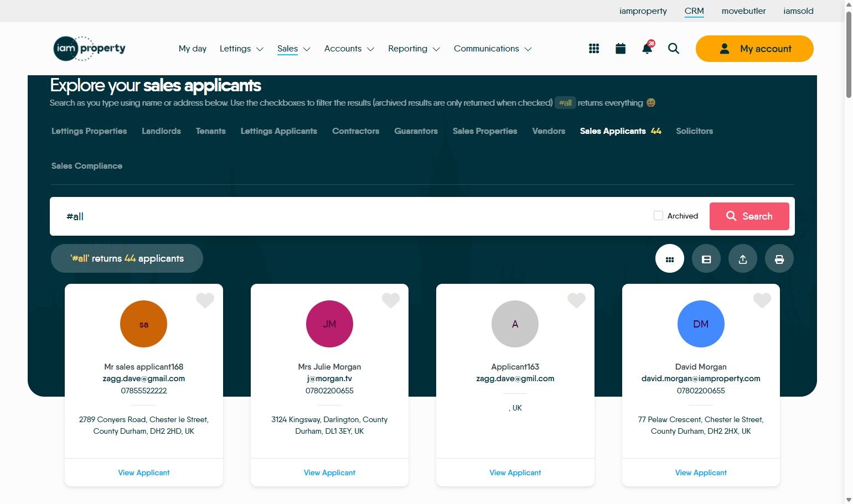Click the pink JM avatar
The height and width of the screenshot is (504, 853).
coord(329,324)
